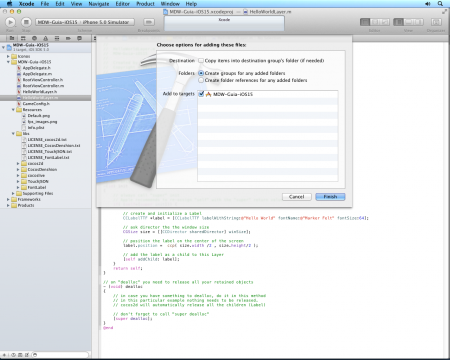Viewport: 450px width, 360px height.
Task: Select the Standard editor button
Action: click(x=365, y=22)
